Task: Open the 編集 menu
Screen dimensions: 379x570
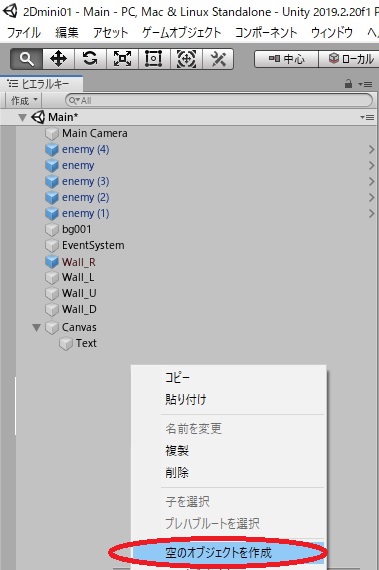Action: [66, 33]
